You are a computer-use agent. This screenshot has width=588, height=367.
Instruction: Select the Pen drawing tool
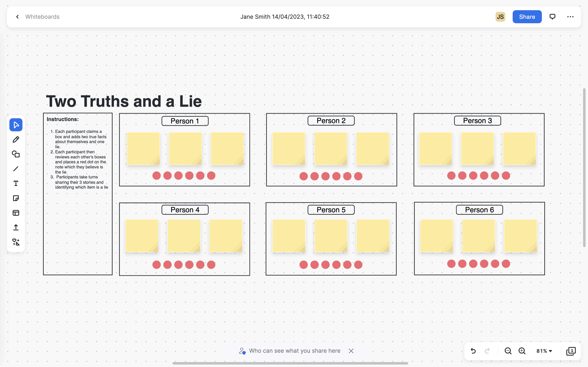tap(16, 140)
